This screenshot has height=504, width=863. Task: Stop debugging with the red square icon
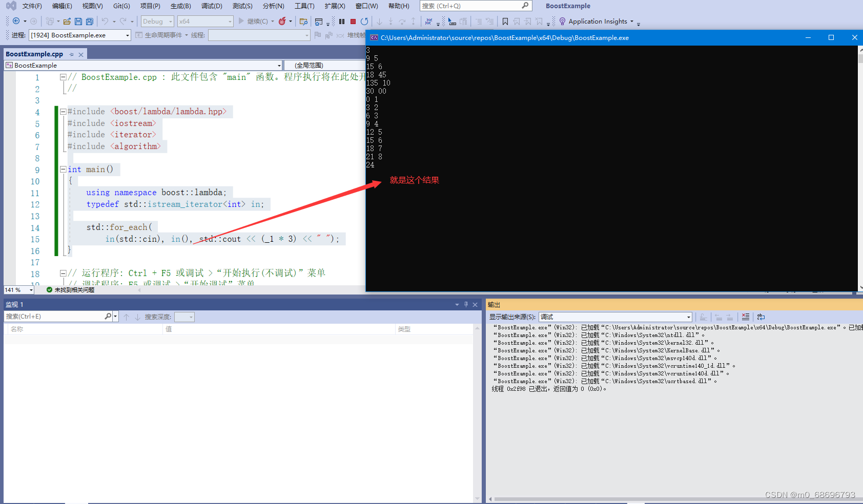pyautogui.click(x=353, y=22)
